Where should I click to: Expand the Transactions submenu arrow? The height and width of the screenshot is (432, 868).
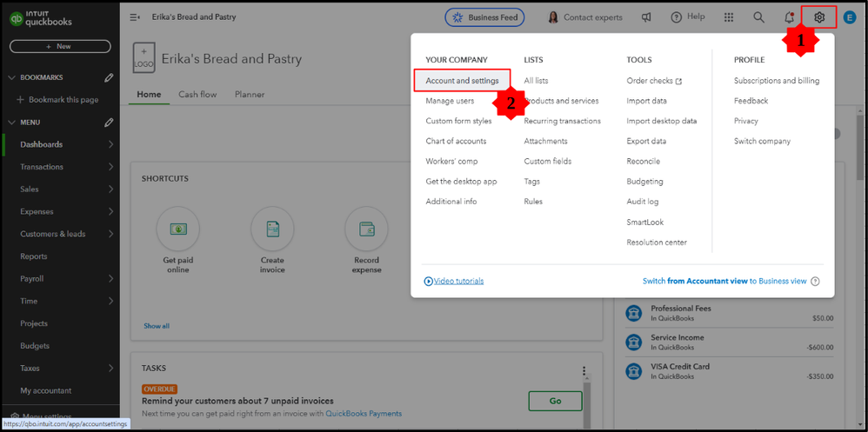[110, 167]
